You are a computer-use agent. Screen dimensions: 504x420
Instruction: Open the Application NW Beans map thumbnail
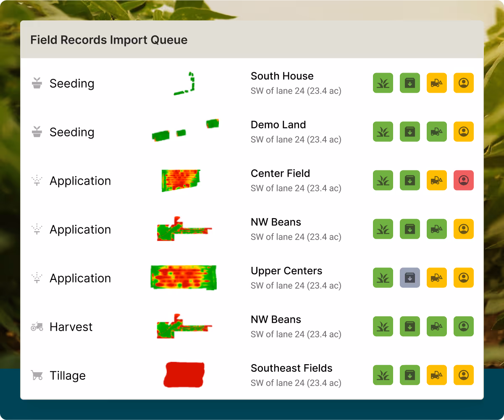pyautogui.click(x=184, y=229)
